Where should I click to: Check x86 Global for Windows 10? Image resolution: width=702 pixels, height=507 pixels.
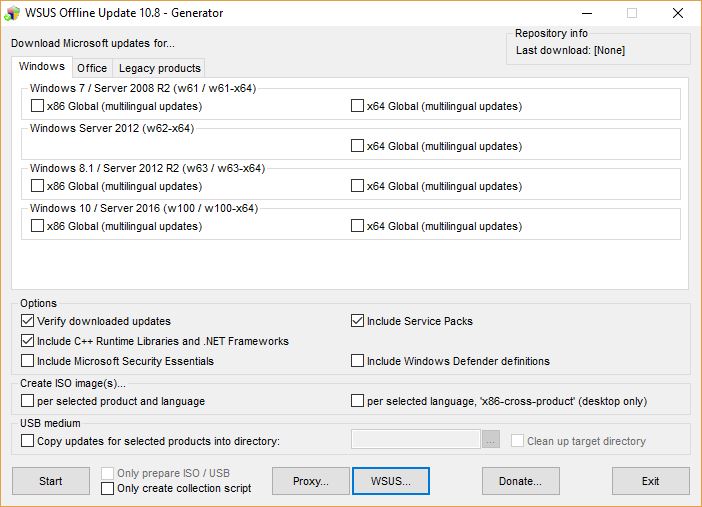[37, 225]
